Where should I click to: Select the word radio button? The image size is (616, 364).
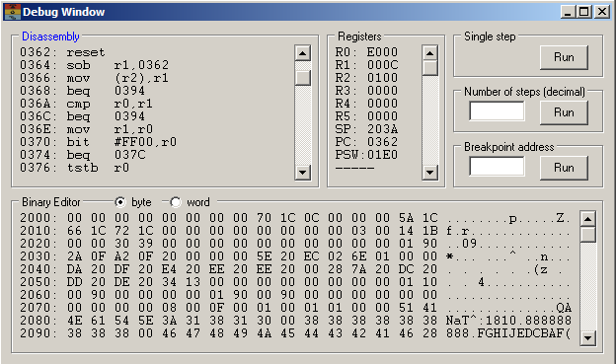[176, 202]
